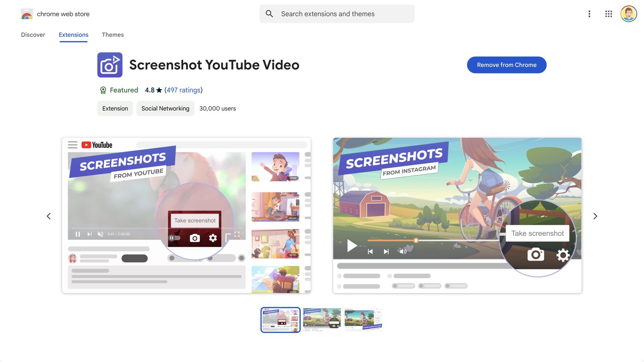This screenshot has width=644, height=362.
Task: Switch to the Discover tab
Action: point(33,35)
